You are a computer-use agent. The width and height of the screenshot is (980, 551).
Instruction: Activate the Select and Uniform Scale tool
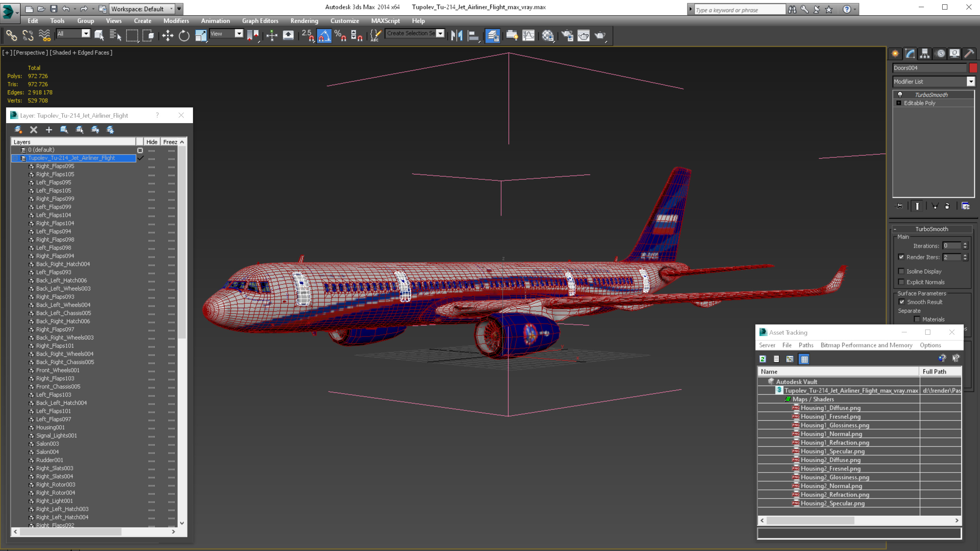pyautogui.click(x=200, y=35)
